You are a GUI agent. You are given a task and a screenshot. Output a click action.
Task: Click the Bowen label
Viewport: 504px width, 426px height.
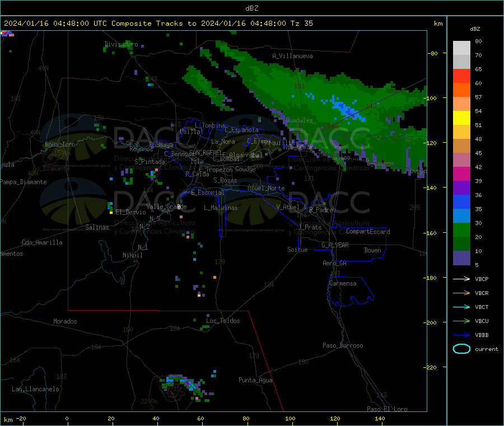tap(372, 250)
